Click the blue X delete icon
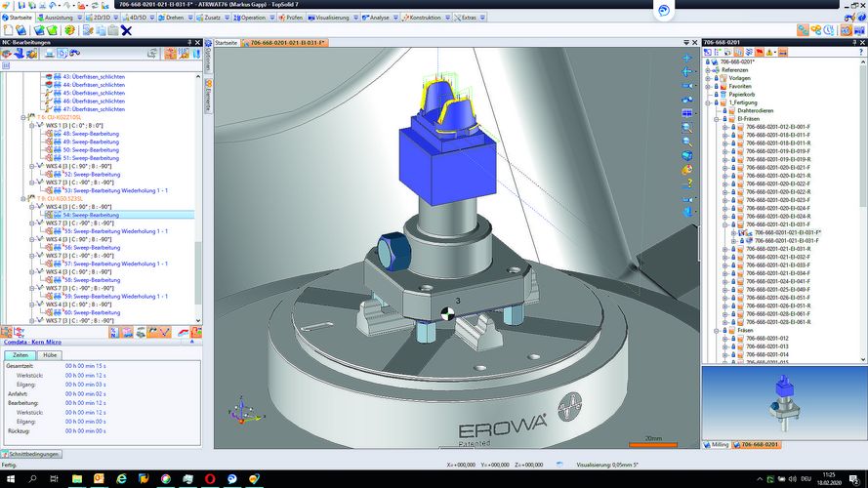 click(126, 30)
